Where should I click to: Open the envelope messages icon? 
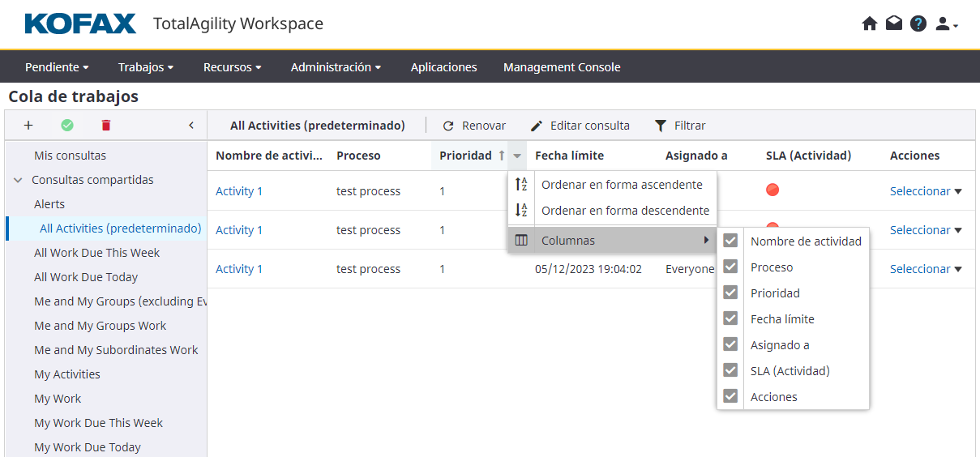(894, 24)
